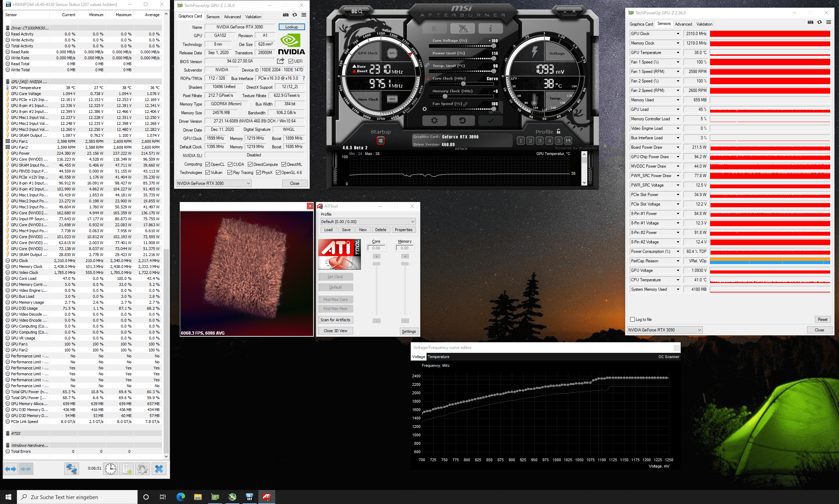The width and height of the screenshot is (839, 504).
Task: Select the Temperature tab in curve editor
Action: point(438,357)
